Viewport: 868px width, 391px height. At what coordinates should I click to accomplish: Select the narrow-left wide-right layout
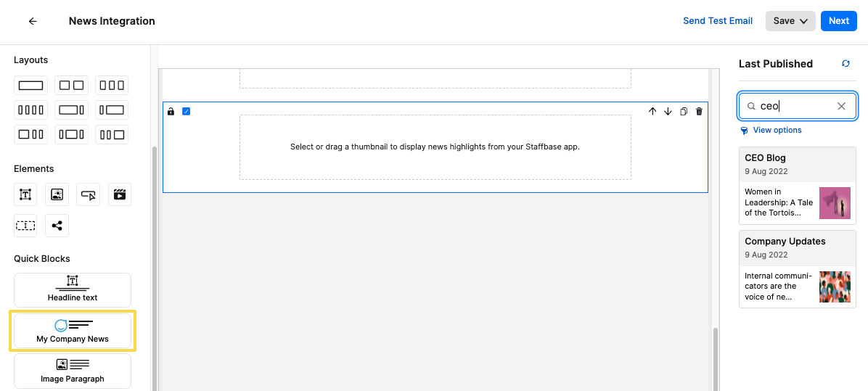coord(112,110)
